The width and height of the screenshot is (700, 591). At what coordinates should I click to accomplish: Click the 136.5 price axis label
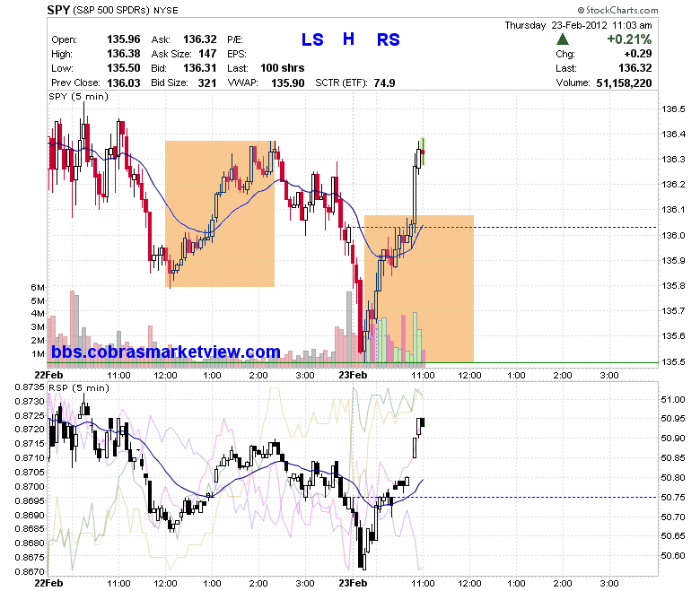tap(673, 109)
